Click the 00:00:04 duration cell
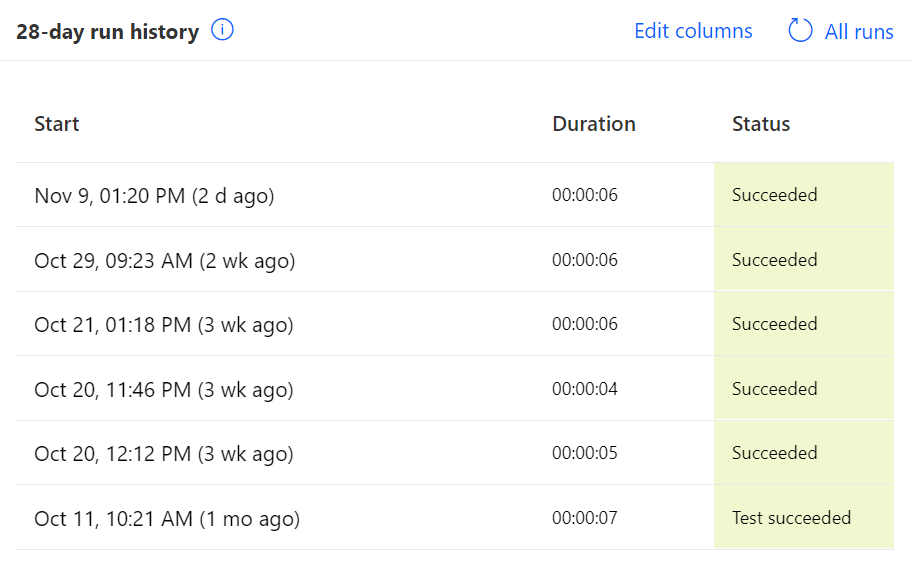 click(585, 389)
